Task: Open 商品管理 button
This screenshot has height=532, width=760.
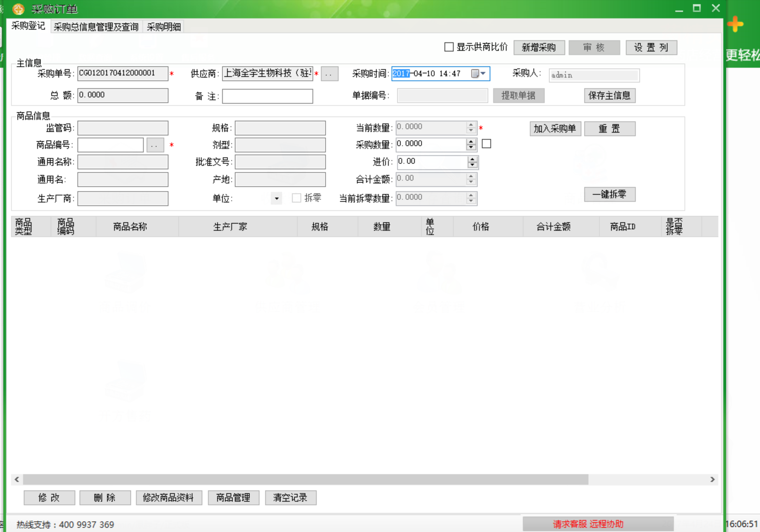Action: click(x=233, y=498)
